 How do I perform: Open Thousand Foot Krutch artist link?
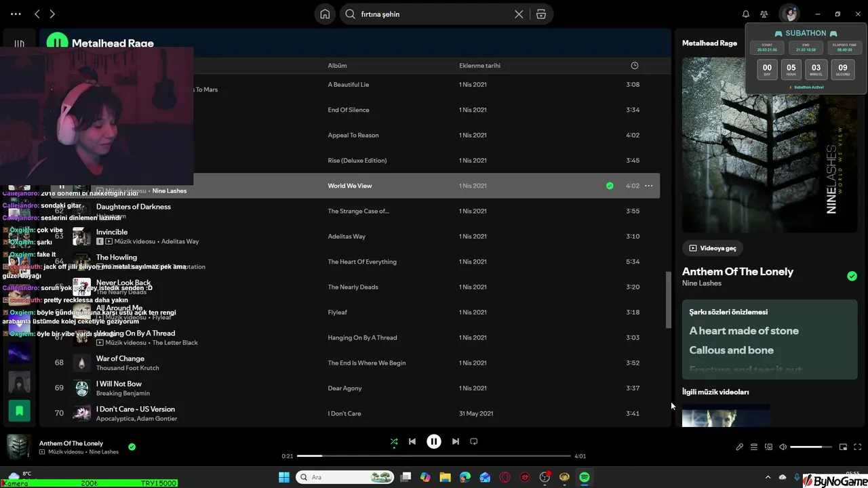point(127,368)
